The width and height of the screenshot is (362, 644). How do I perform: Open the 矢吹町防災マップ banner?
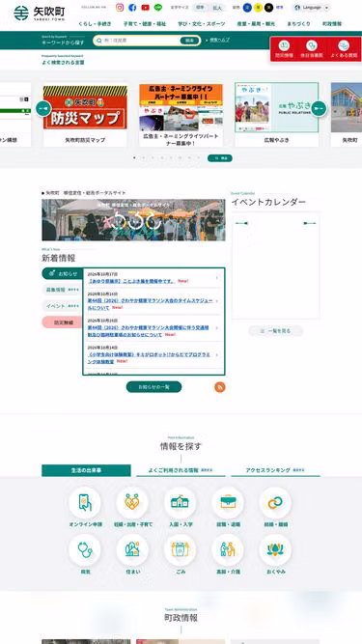85,115
